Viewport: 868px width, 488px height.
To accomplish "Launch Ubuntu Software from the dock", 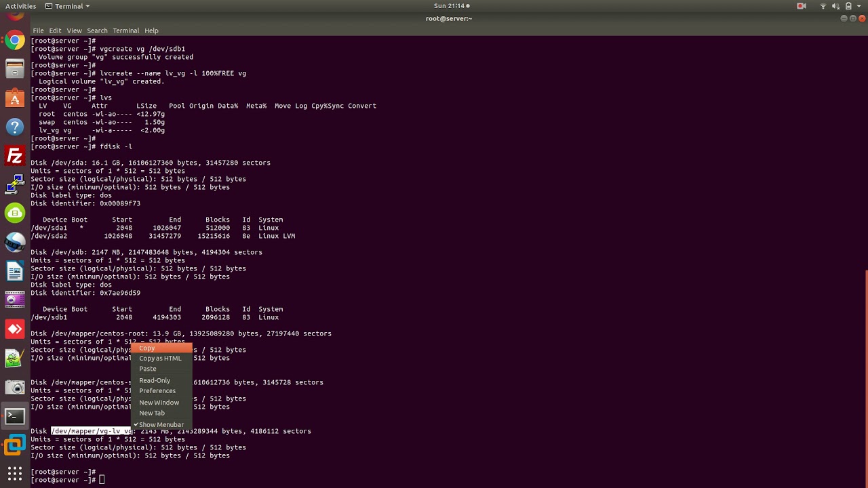I will [x=14, y=98].
